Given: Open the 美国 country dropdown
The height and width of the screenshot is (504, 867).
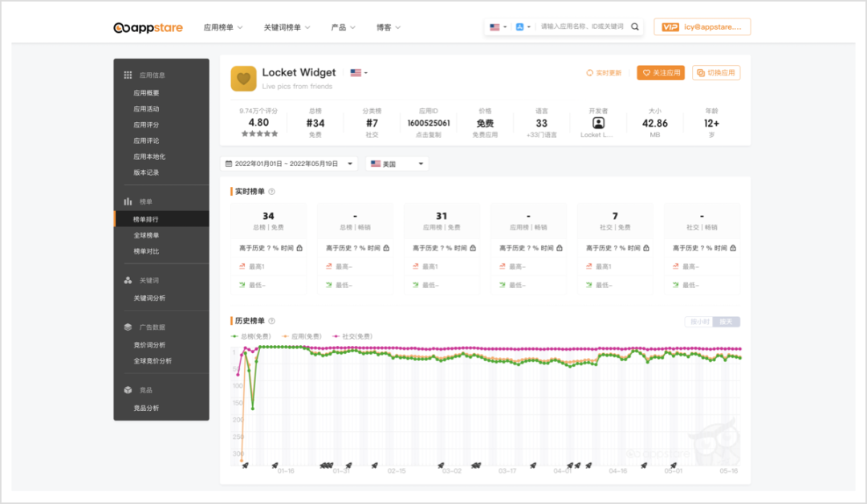Looking at the screenshot, I should pyautogui.click(x=397, y=164).
